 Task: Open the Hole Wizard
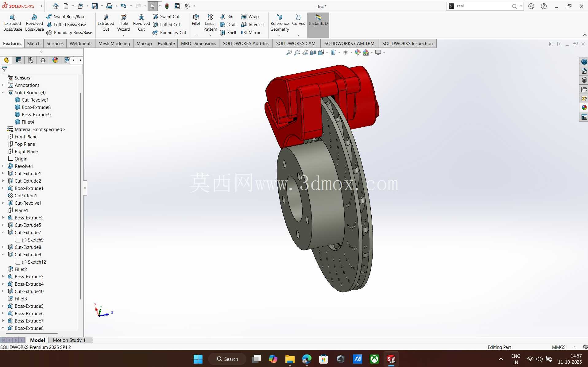pyautogui.click(x=124, y=23)
